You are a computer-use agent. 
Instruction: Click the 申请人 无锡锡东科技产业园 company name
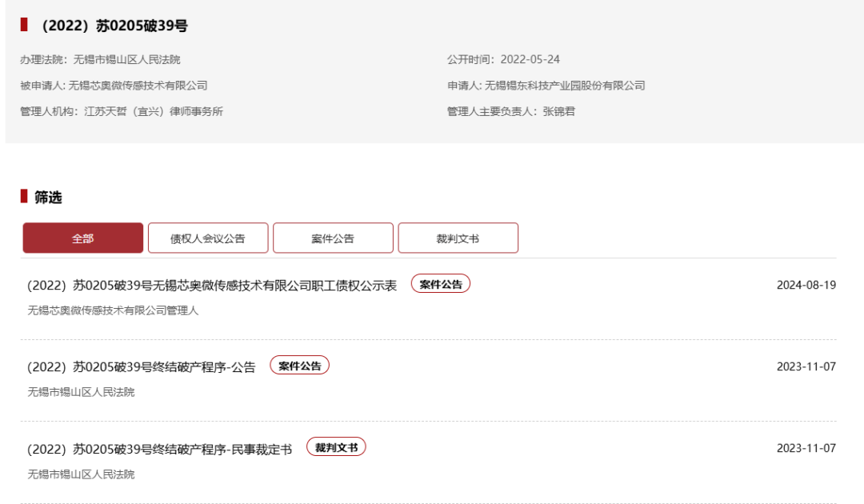pyautogui.click(x=565, y=86)
